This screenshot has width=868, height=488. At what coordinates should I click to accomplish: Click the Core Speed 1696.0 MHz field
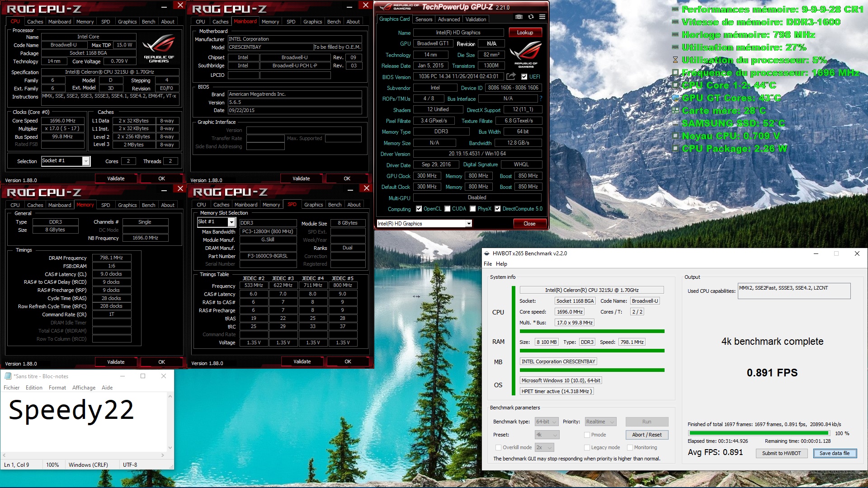(x=63, y=121)
